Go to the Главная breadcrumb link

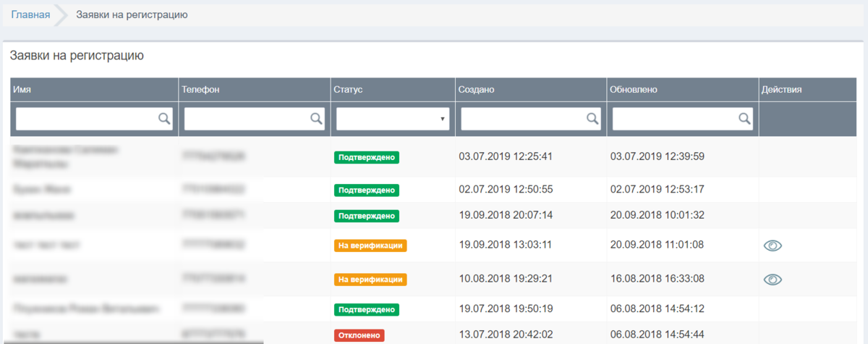point(30,14)
